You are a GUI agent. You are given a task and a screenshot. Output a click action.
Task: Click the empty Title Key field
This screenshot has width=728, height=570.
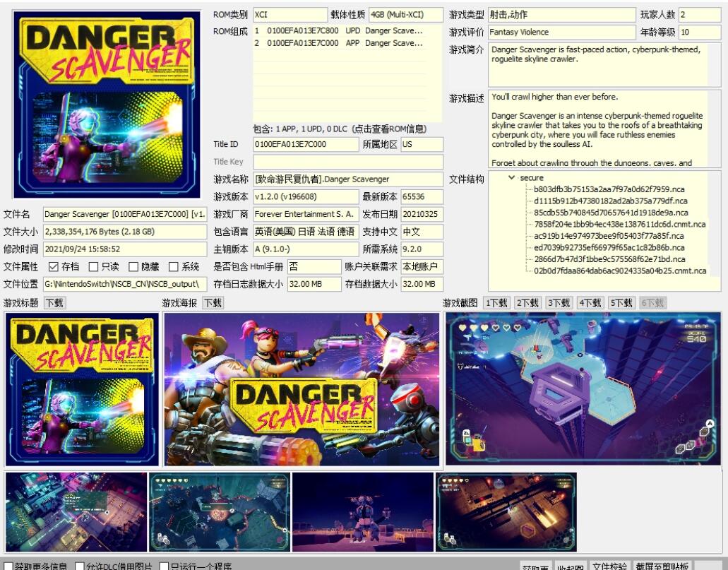347,162
